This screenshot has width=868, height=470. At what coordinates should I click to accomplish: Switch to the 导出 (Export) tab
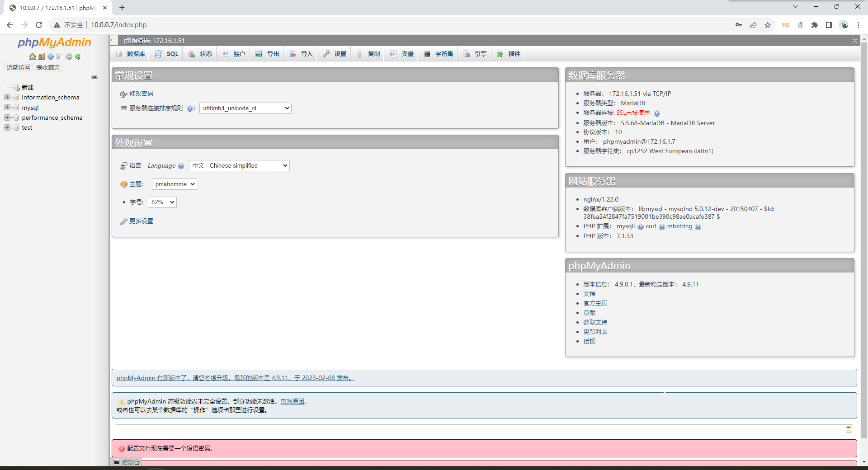click(267, 54)
